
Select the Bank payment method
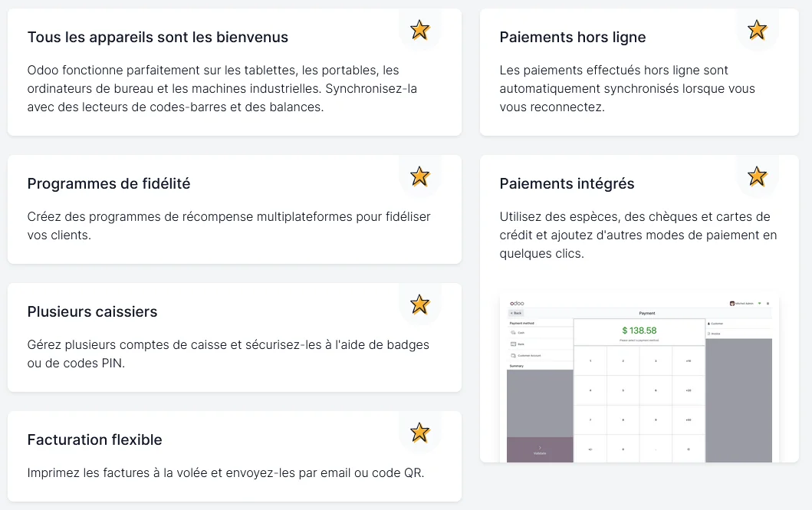(521, 344)
